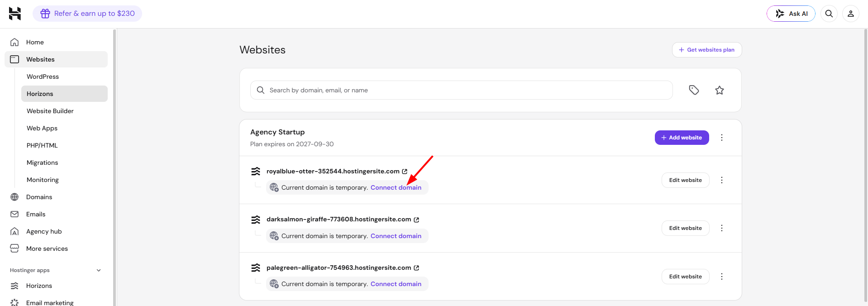Image resolution: width=868 pixels, height=306 pixels.
Task: Connect domain for palegreen-alligator site
Action: (x=396, y=284)
